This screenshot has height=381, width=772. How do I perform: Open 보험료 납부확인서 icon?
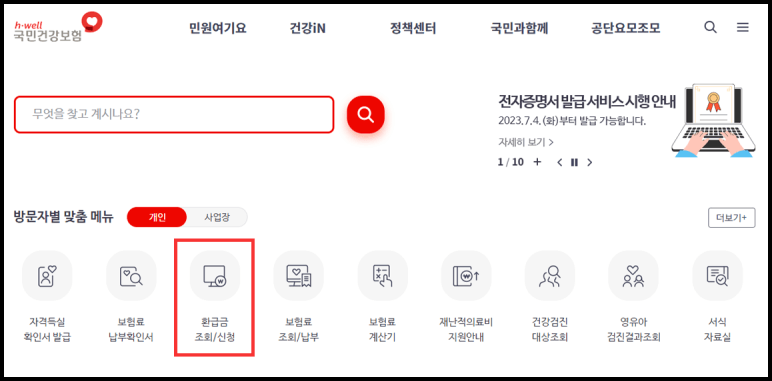[x=131, y=275]
